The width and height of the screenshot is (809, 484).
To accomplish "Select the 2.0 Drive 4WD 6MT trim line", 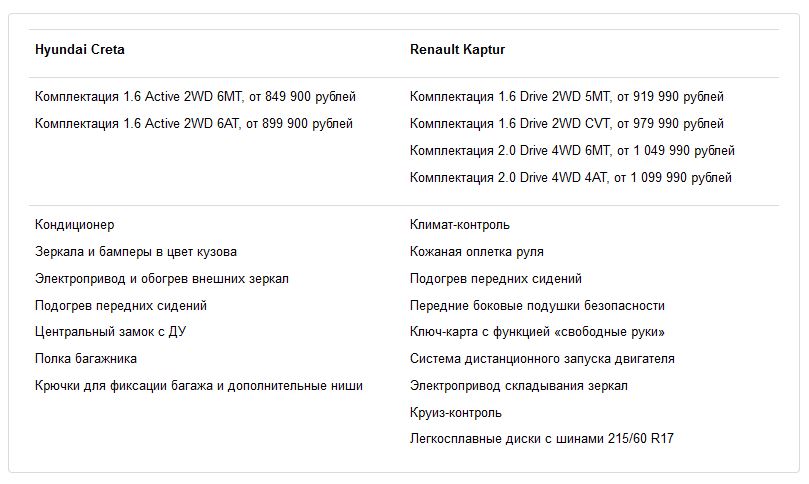I will pyautogui.click(x=572, y=151).
